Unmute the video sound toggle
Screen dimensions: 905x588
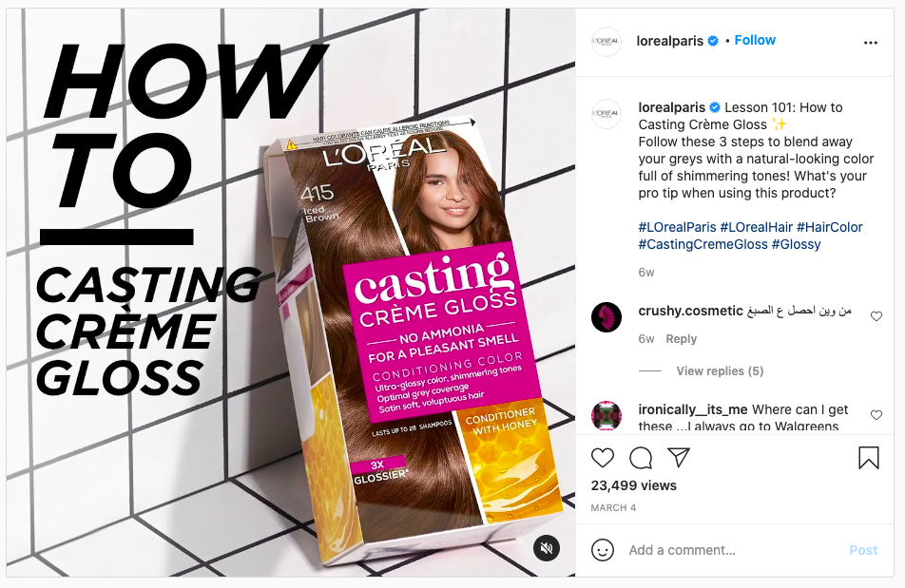pyautogui.click(x=547, y=547)
